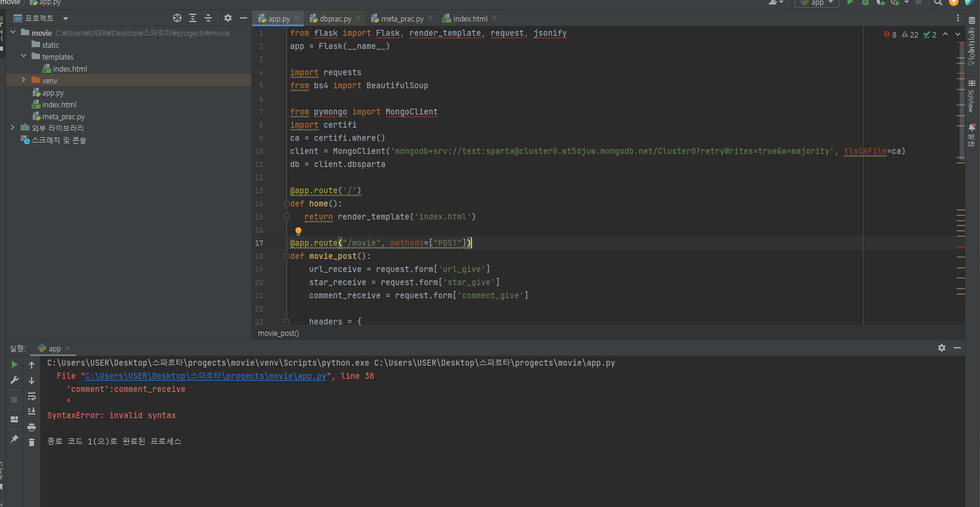The width and height of the screenshot is (980, 507).
Task: Open the app.py traceback file link
Action: pyautogui.click(x=206, y=376)
